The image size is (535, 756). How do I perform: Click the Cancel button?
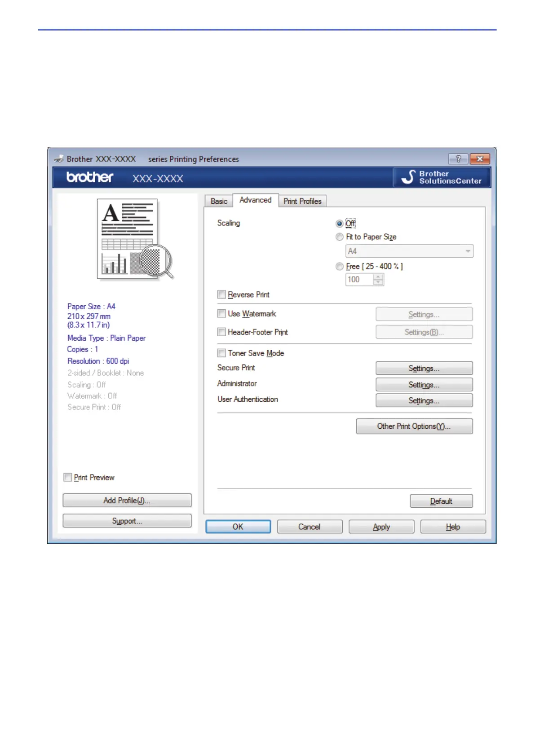[310, 527]
